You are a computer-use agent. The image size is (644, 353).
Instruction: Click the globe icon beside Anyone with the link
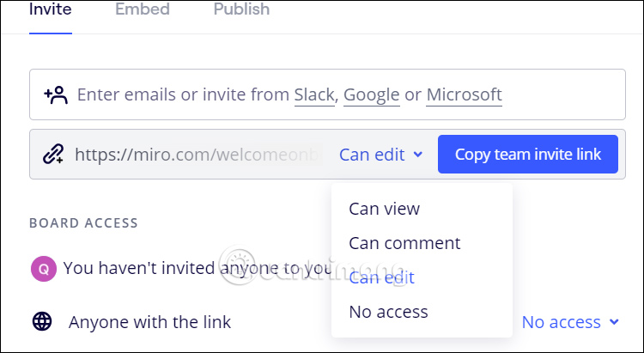tap(43, 322)
